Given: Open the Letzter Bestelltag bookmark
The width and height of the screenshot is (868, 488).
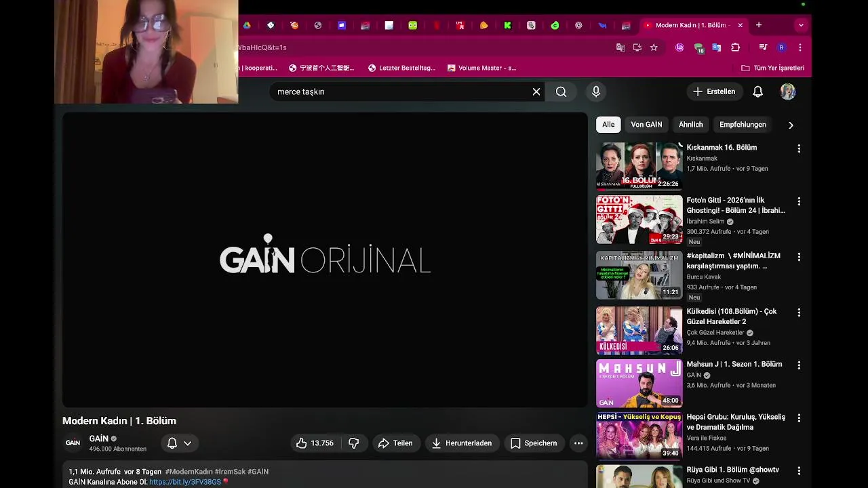Looking at the screenshot, I should point(401,68).
